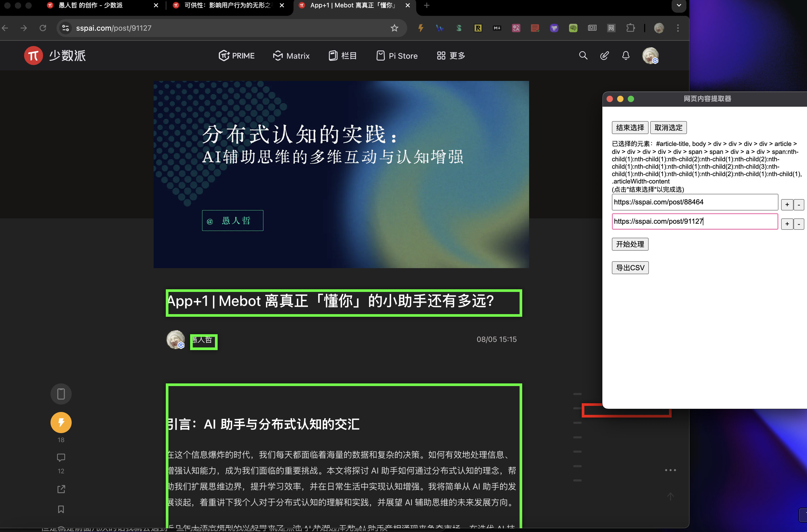
Task: Click the blue W extension icon
Action: pos(440,28)
